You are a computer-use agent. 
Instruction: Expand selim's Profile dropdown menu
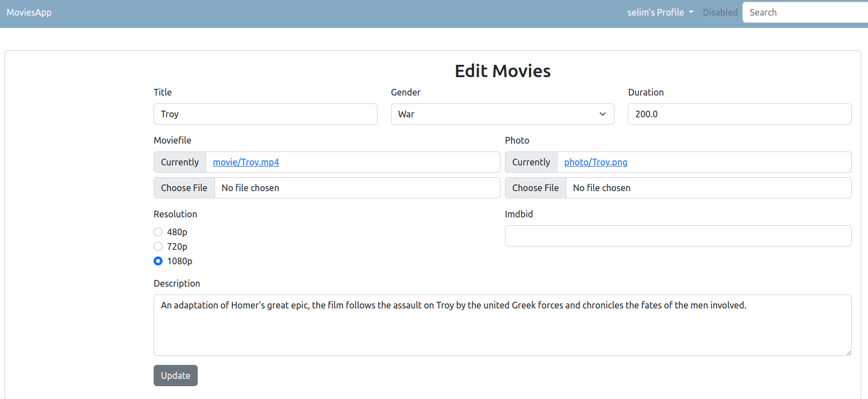(660, 12)
